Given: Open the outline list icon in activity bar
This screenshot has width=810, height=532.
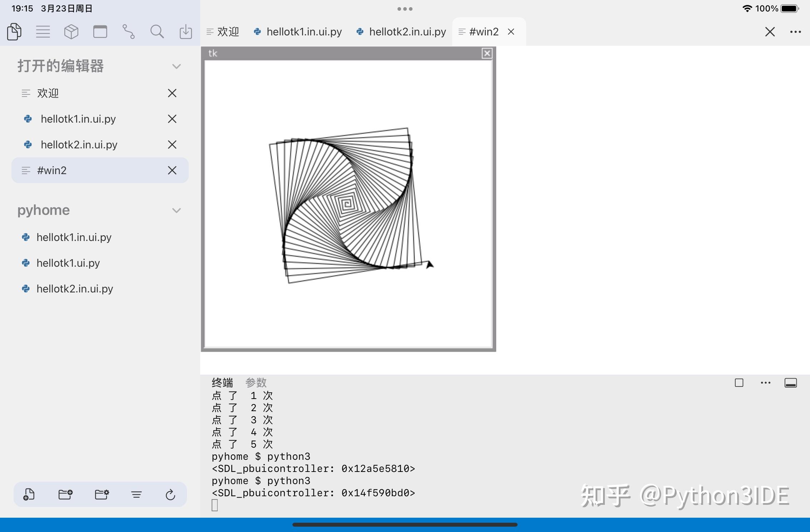Looking at the screenshot, I should [43, 31].
